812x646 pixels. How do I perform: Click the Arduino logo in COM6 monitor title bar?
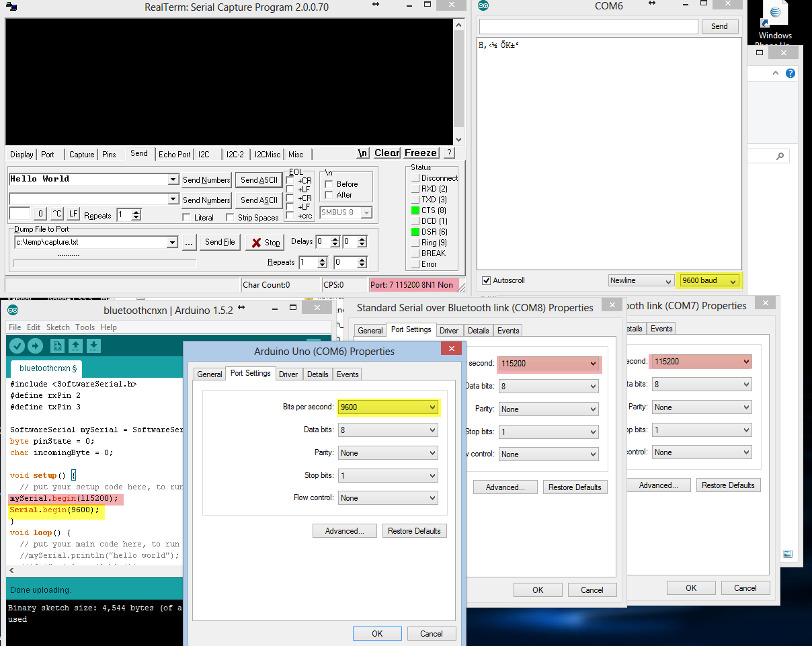click(x=483, y=6)
